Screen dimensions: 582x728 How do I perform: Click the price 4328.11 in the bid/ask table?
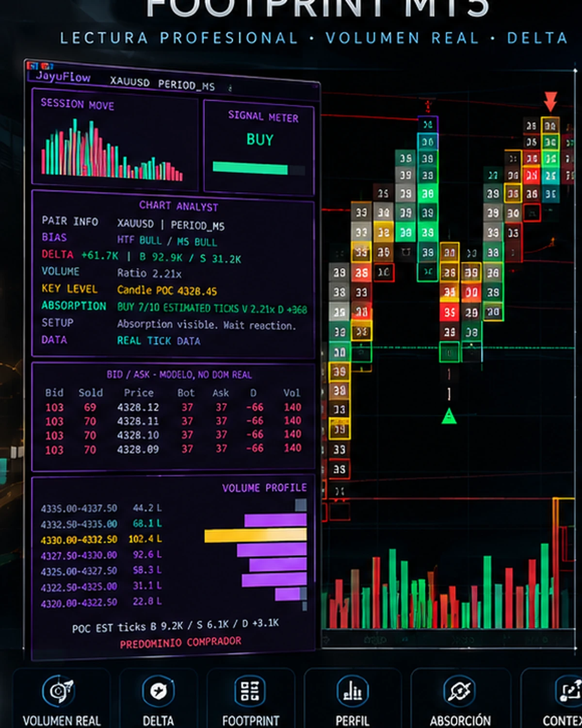click(138, 421)
